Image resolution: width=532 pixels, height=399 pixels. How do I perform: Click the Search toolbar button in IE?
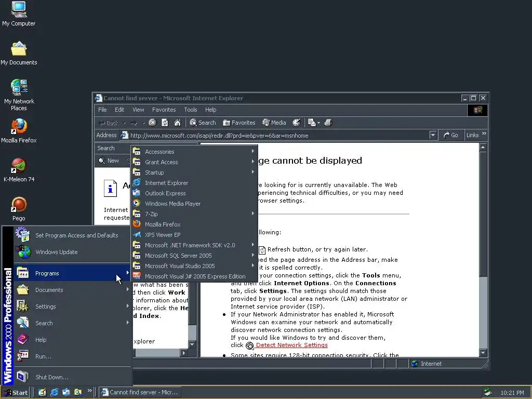click(203, 123)
